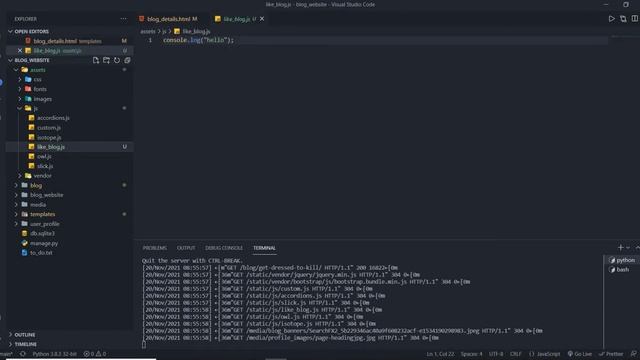
Task: Add a new terminal with plus icon
Action: pos(620,247)
